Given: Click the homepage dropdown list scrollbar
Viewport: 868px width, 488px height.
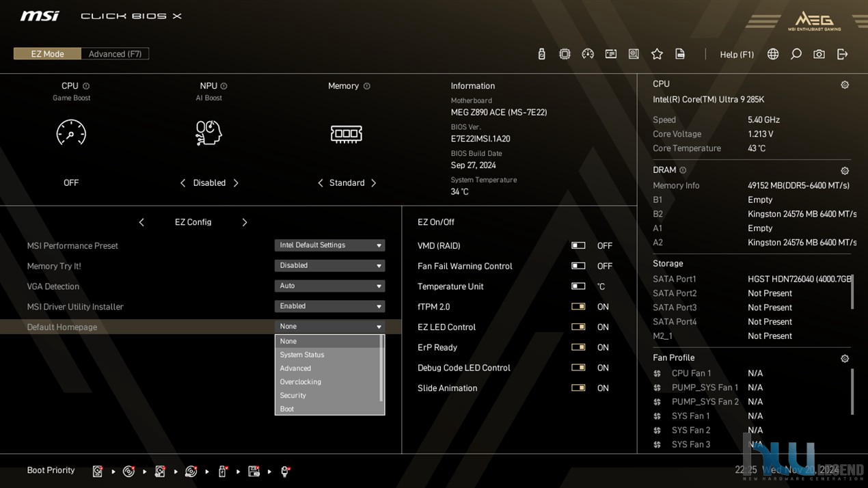Looking at the screenshot, I should point(381,368).
